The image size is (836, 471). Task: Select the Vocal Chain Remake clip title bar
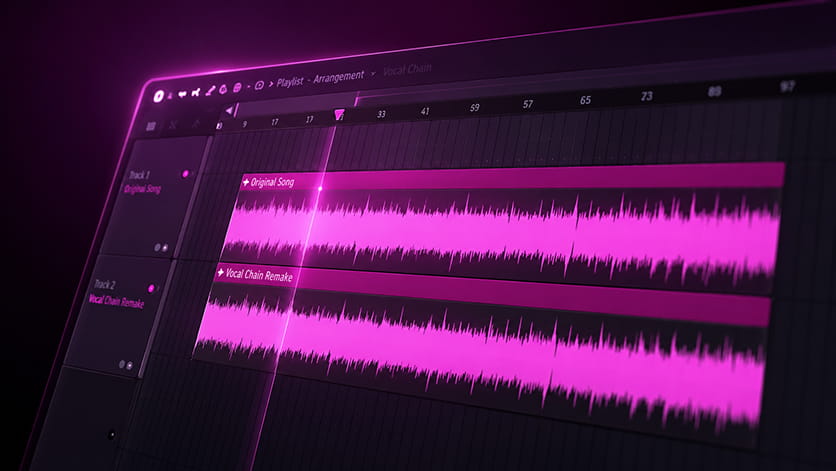pos(491,292)
